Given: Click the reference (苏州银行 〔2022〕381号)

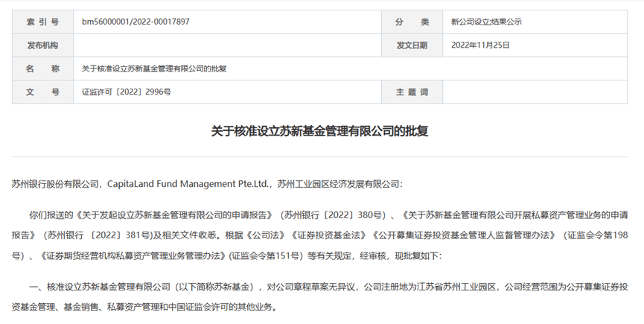Looking at the screenshot, I should pyautogui.click(x=98, y=235).
